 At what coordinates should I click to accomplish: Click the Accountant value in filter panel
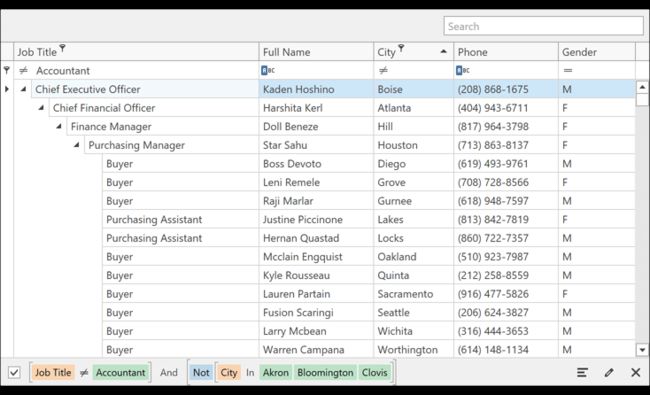pos(121,372)
